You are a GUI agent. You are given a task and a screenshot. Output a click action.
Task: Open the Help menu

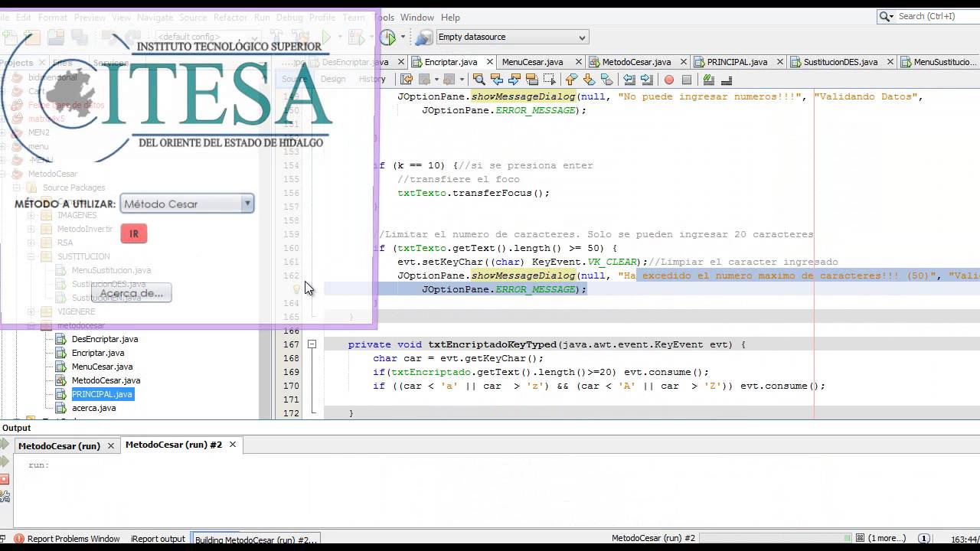[450, 17]
